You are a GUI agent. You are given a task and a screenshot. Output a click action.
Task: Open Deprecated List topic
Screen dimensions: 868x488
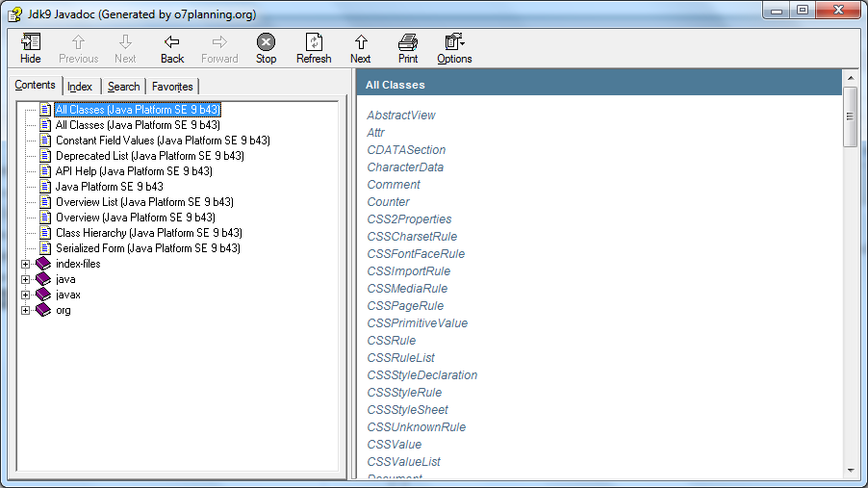(x=149, y=156)
